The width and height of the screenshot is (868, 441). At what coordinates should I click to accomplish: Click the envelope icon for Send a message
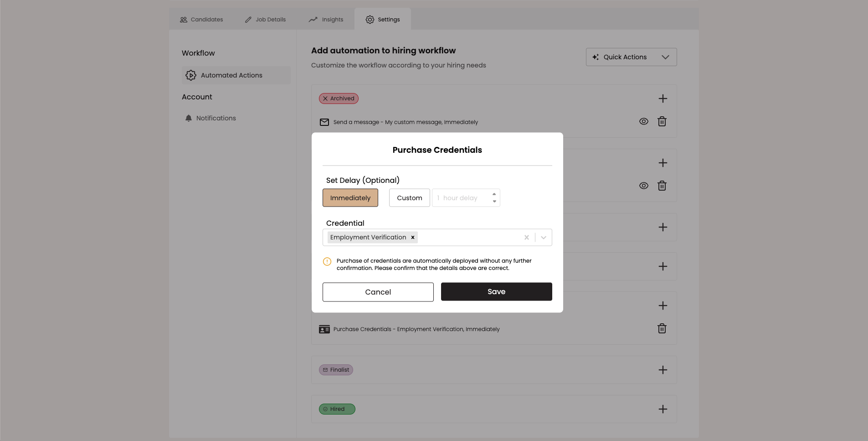point(324,122)
